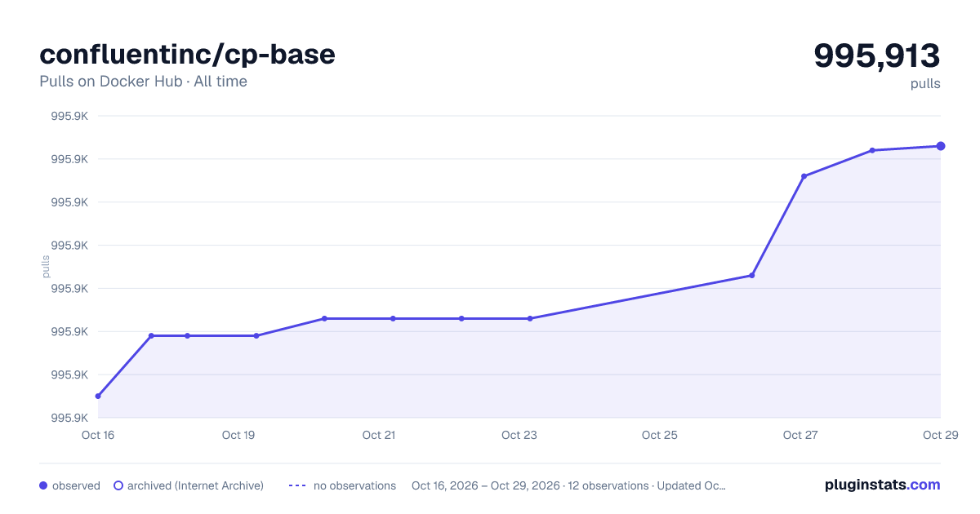The width and height of the screenshot is (980, 514).
Task: Click the archived legend hollow circle
Action: tap(118, 485)
